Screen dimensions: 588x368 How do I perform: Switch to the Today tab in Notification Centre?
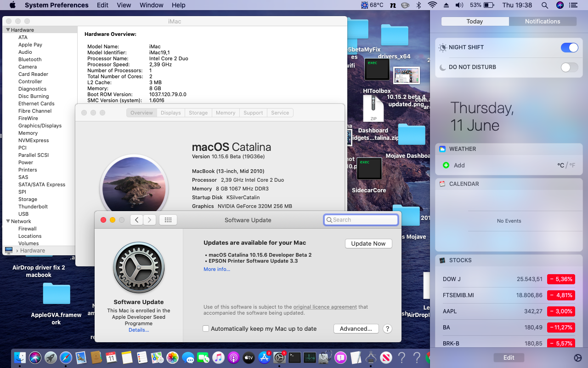tap(475, 22)
